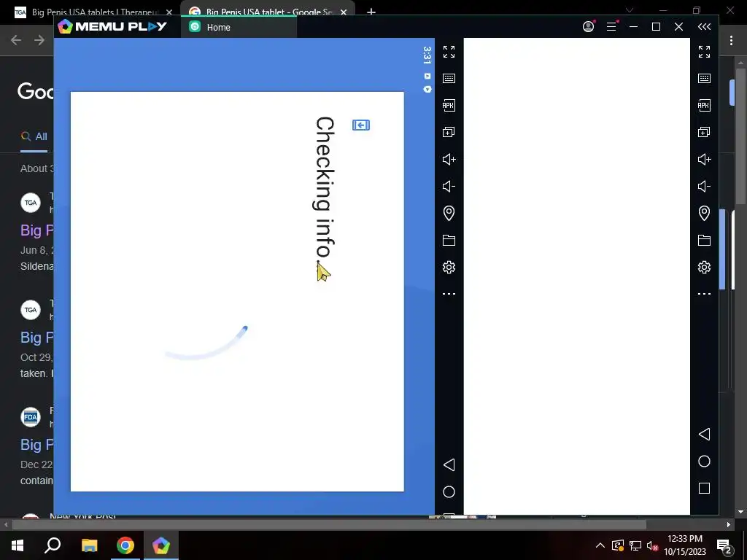Open MEmu account profile icon
This screenshot has width=747, height=560.
tap(589, 26)
